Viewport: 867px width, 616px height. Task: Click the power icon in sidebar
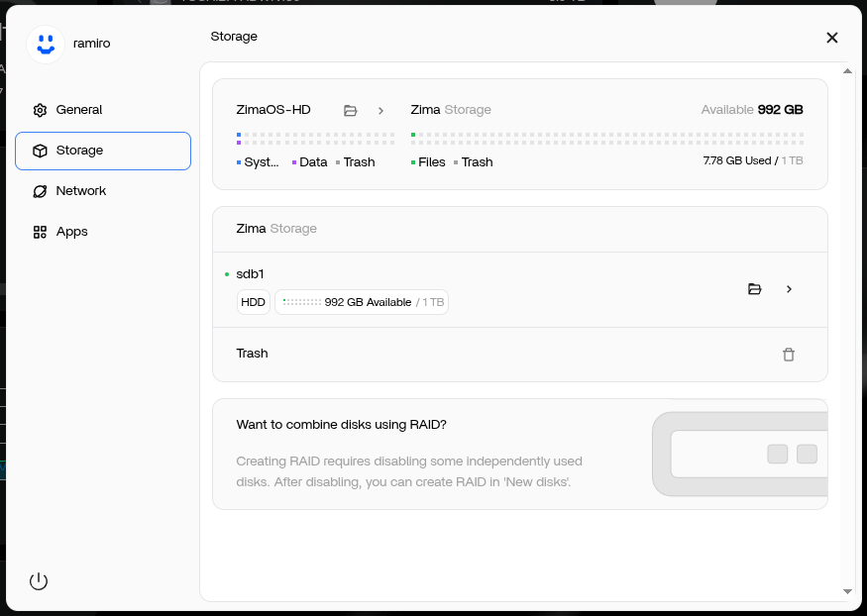pyautogui.click(x=39, y=581)
